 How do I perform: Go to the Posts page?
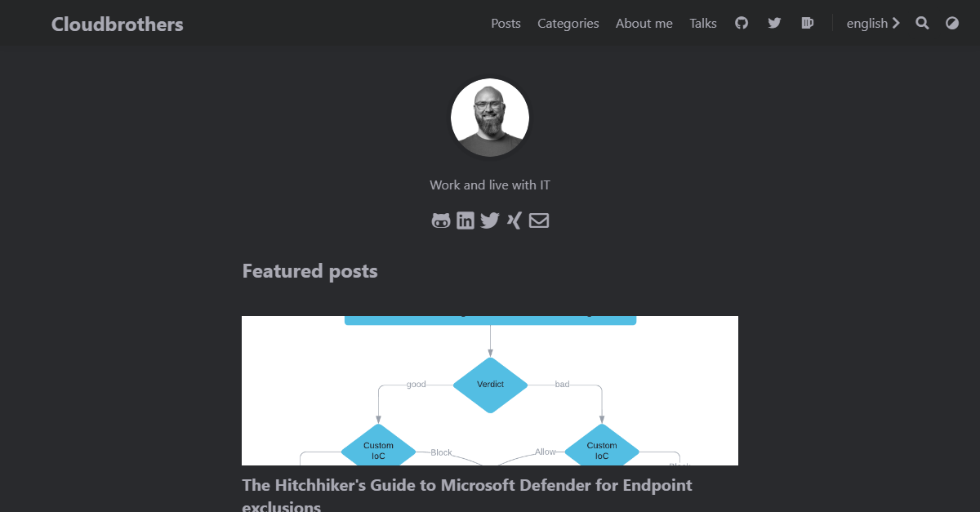point(506,23)
